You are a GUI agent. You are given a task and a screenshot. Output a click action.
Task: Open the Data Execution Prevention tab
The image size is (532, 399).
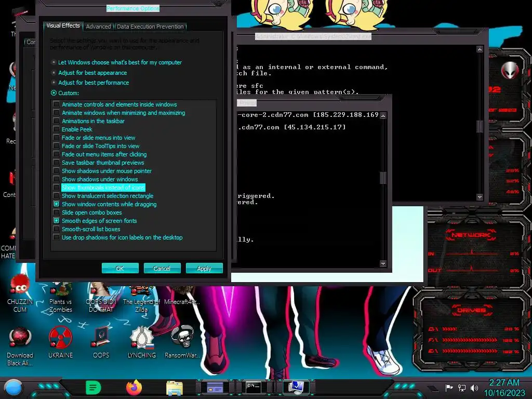(x=150, y=26)
